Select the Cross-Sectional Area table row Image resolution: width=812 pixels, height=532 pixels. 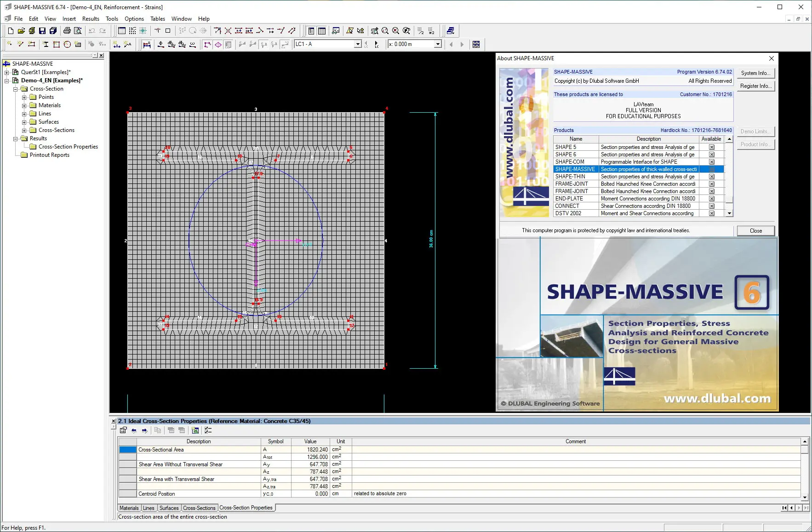coord(459,450)
